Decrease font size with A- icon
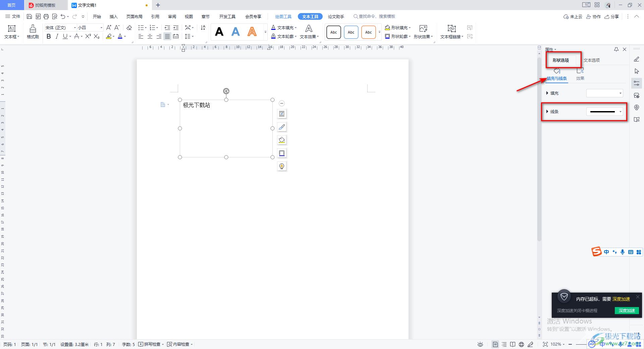 tap(117, 28)
